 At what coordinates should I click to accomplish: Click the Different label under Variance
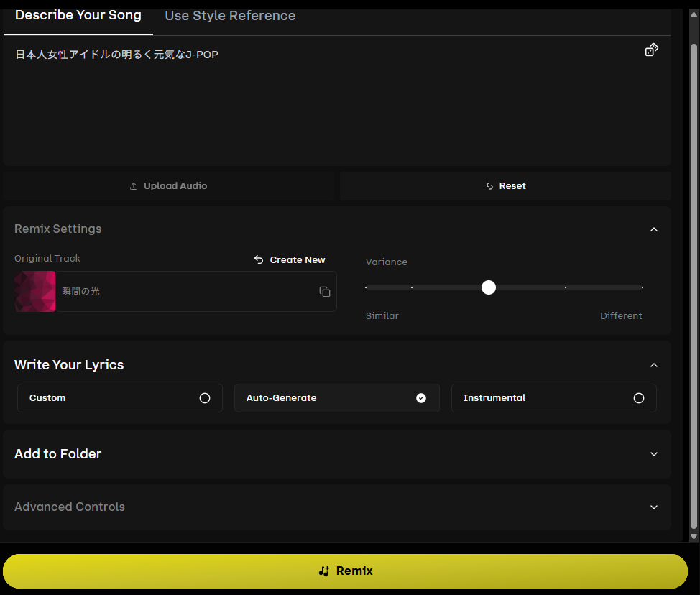pos(620,316)
